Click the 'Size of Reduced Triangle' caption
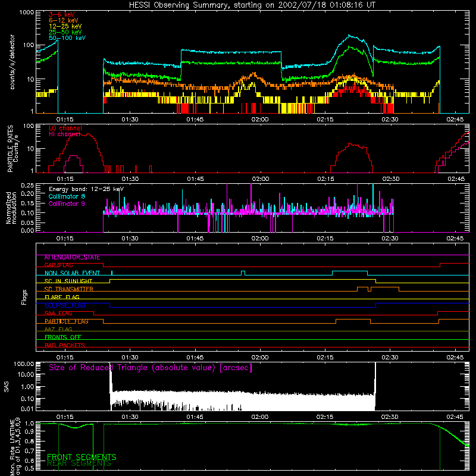Image resolution: width=476 pixels, height=476 pixels. [x=151, y=368]
